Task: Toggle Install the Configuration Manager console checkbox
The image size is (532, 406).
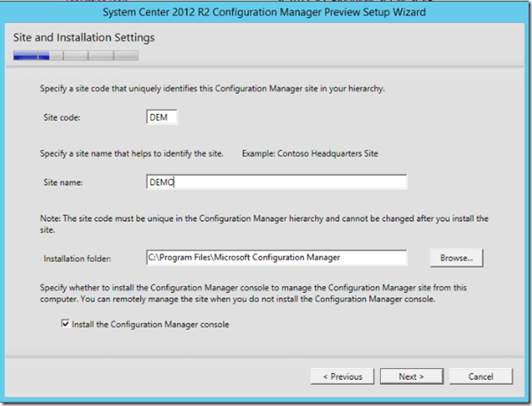Action: click(x=66, y=324)
